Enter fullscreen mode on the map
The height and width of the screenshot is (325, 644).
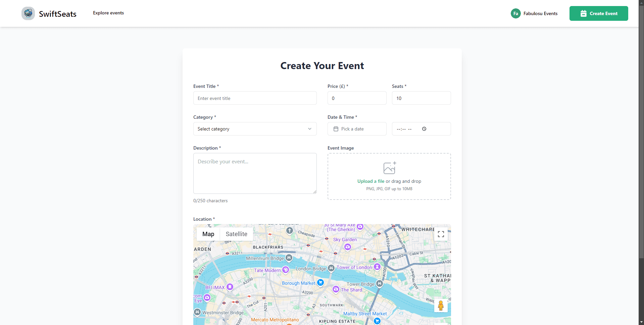coord(441,234)
